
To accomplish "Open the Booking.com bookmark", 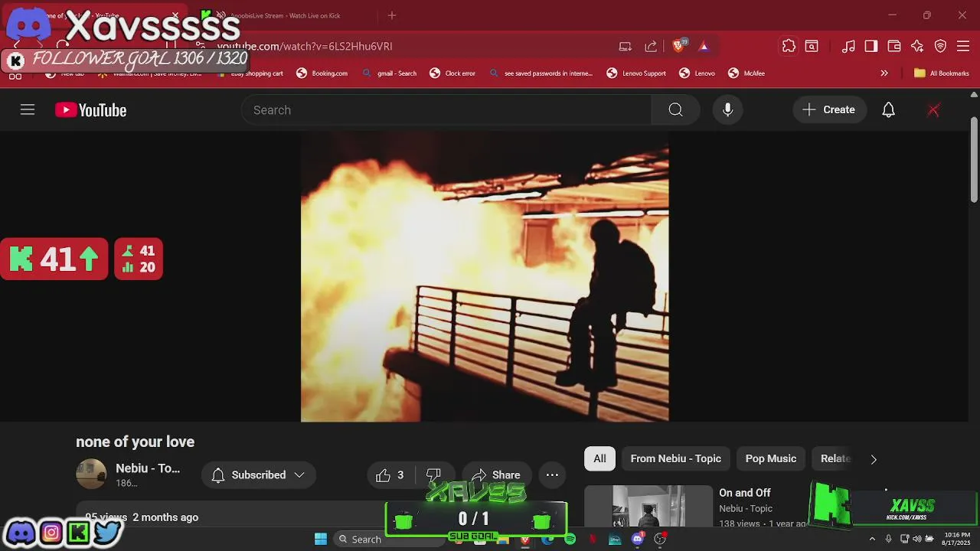I will pyautogui.click(x=322, y=73).
